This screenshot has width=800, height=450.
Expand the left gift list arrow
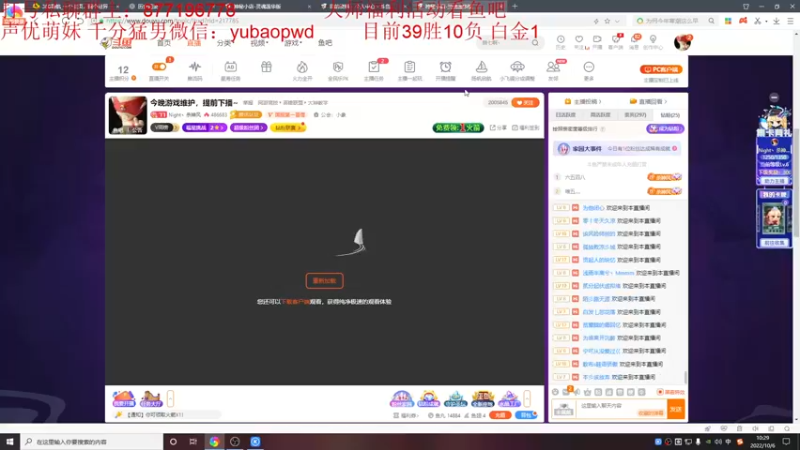(170, 398)
